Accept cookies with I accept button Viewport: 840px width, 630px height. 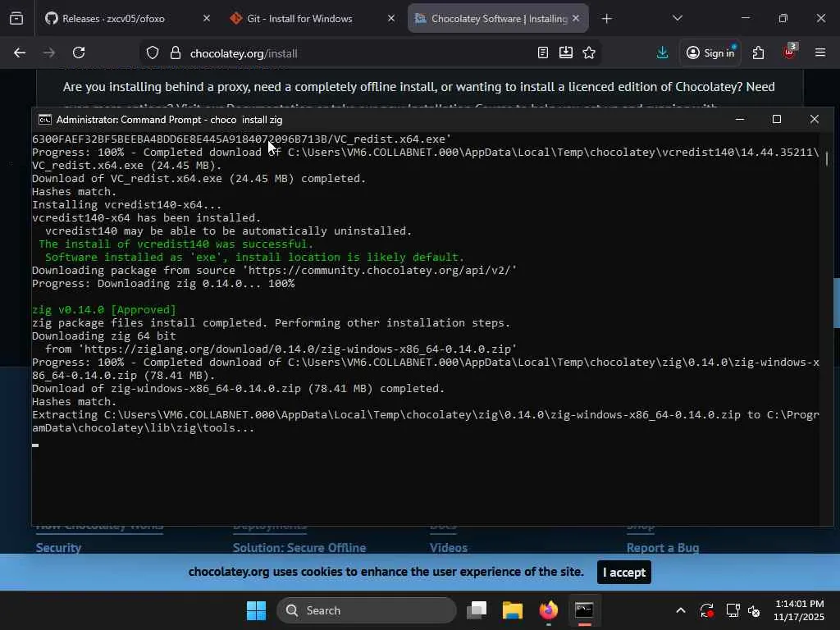point(624,572)
